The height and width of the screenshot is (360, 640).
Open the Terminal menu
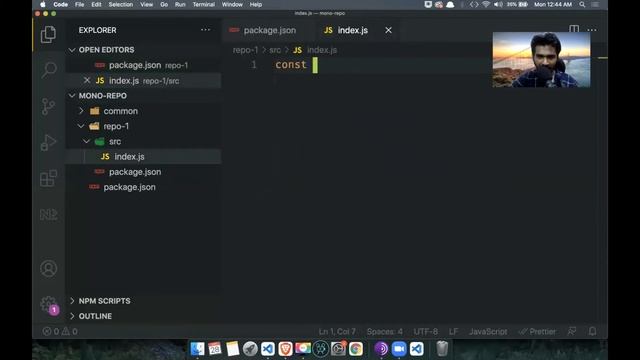[x=203, y=4]
